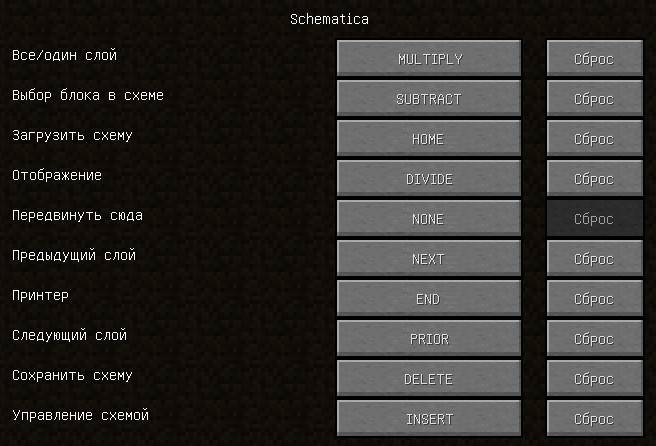Click Сброс next to NEXT
Viewport: 656px width, 446px height.
tap(594, 259)
